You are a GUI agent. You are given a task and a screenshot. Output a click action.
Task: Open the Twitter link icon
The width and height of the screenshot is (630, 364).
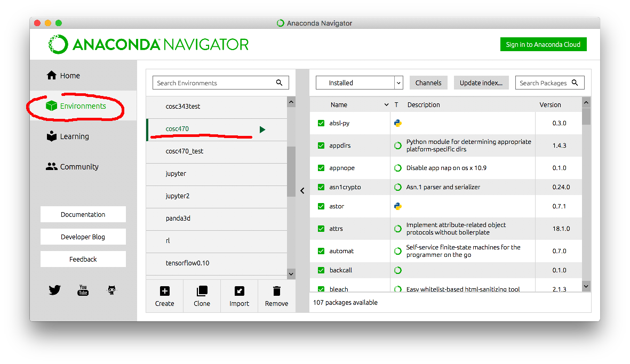(54, 290)
